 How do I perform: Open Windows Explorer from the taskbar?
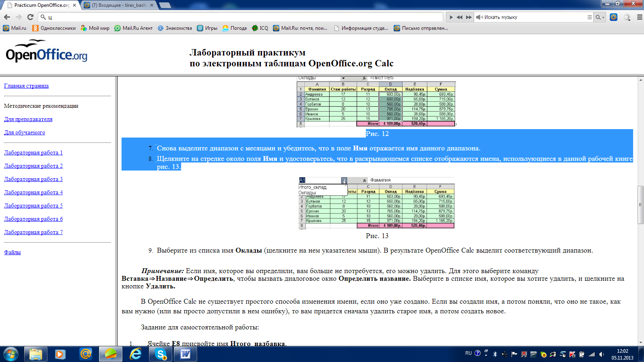click(x=36, y=354)
